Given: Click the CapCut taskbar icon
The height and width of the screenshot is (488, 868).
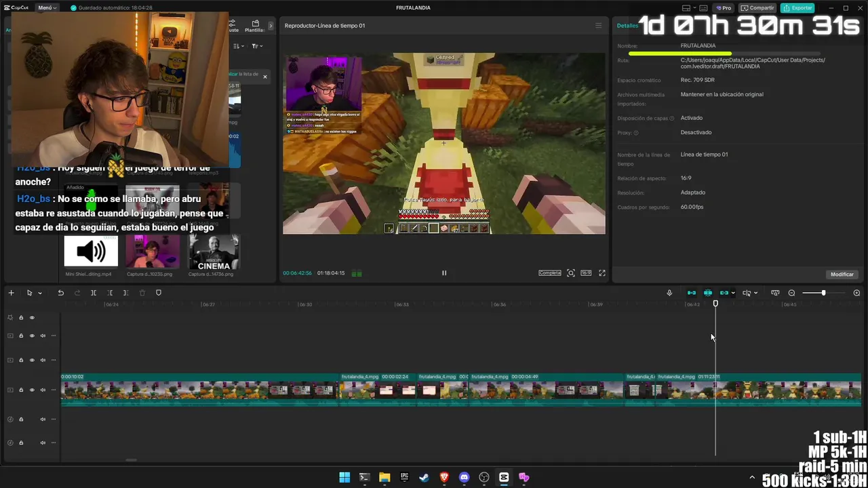Looking at the screenshot, I should click(504, 477).
